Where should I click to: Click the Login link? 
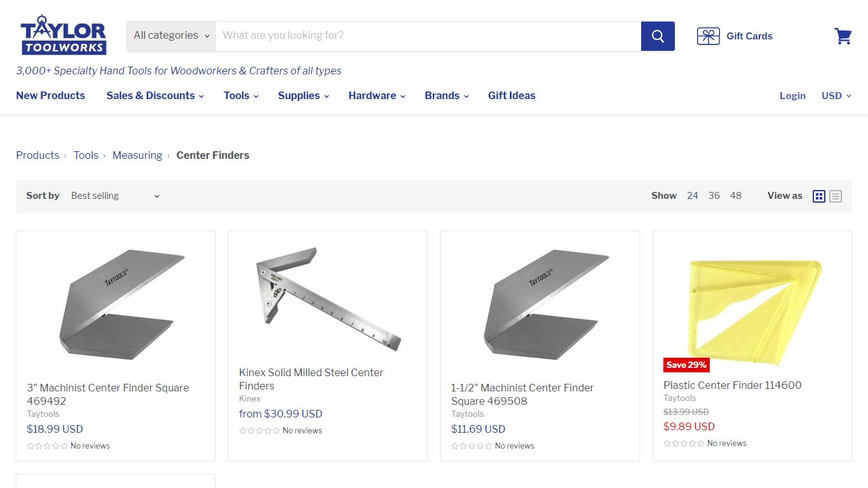point(792,96)
